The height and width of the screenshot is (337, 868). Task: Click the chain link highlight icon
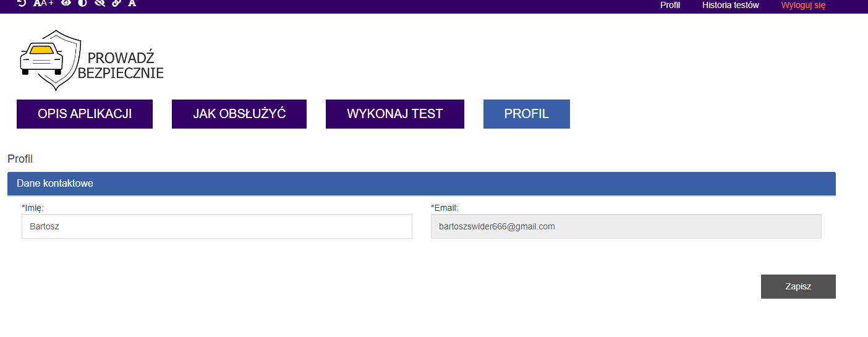point(116,3)
